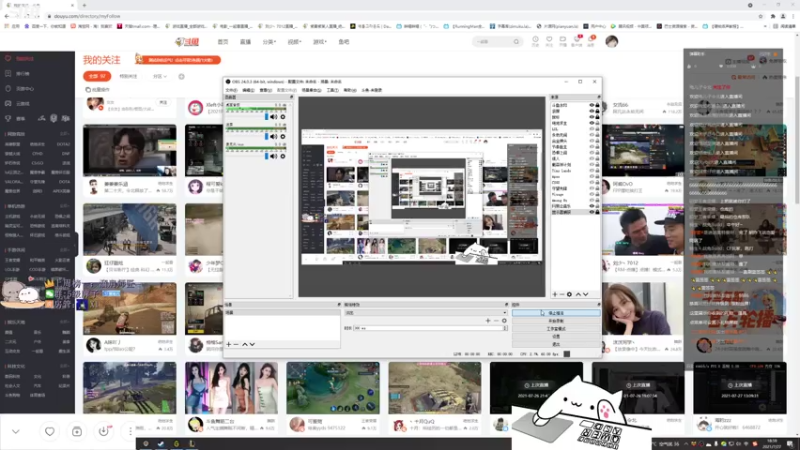Open transition properties gear icon

(x=504, y=321)
